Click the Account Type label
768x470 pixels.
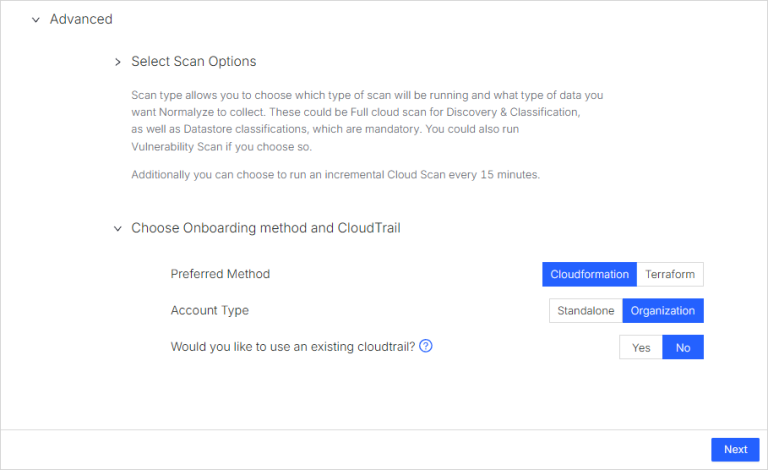point(209,311)
